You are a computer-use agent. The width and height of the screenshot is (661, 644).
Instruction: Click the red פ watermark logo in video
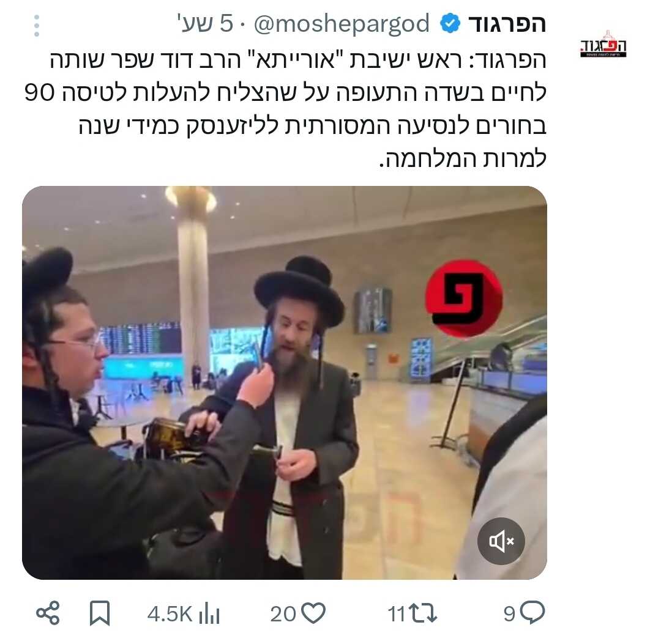[x=464, y=298]
